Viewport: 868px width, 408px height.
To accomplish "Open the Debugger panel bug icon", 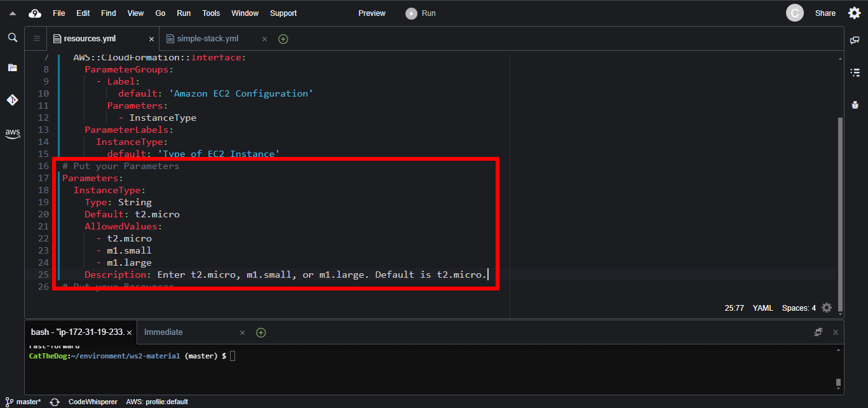I will [x=855, y=105].
